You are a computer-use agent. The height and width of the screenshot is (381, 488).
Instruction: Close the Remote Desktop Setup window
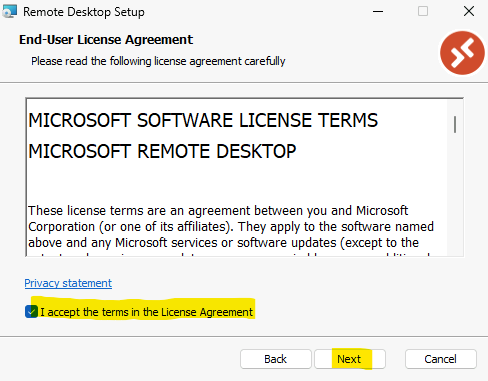point(469,11)
